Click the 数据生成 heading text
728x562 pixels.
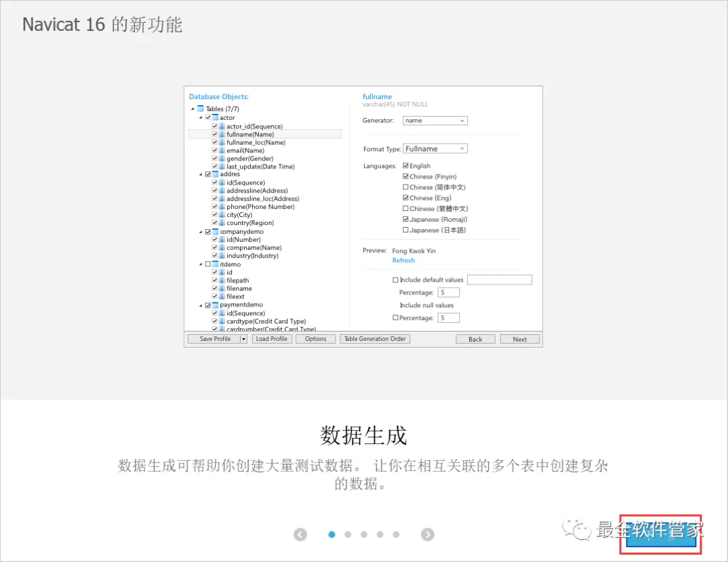(363, 436)
